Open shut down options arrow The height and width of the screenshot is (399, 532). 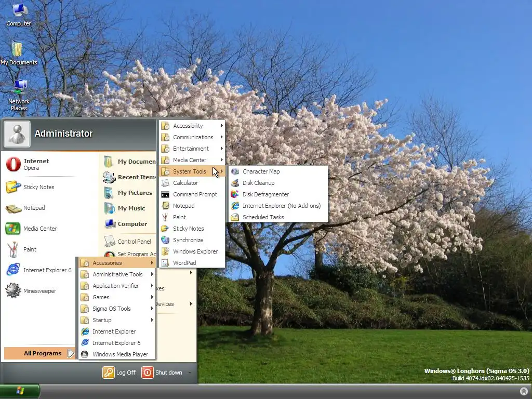[x=190, y=373]
